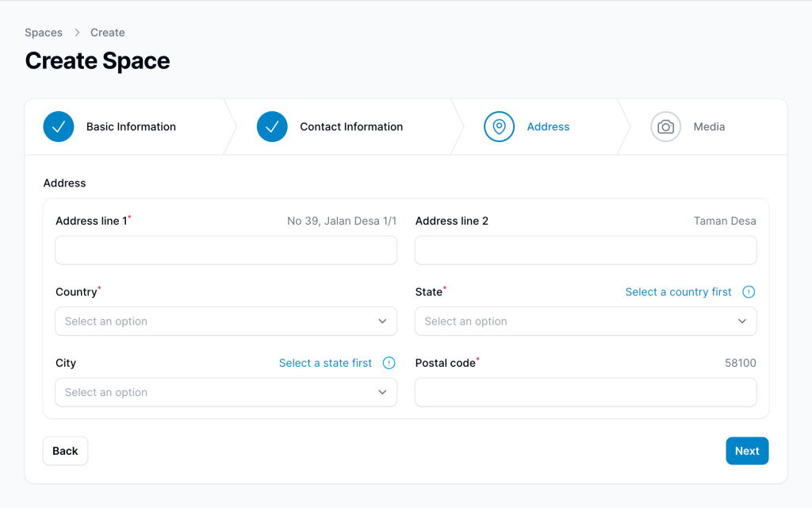Click the Basic Information checkmark step icon
Image resolution: width=812 pixels, height=508 pixels.
coord(59,126)
